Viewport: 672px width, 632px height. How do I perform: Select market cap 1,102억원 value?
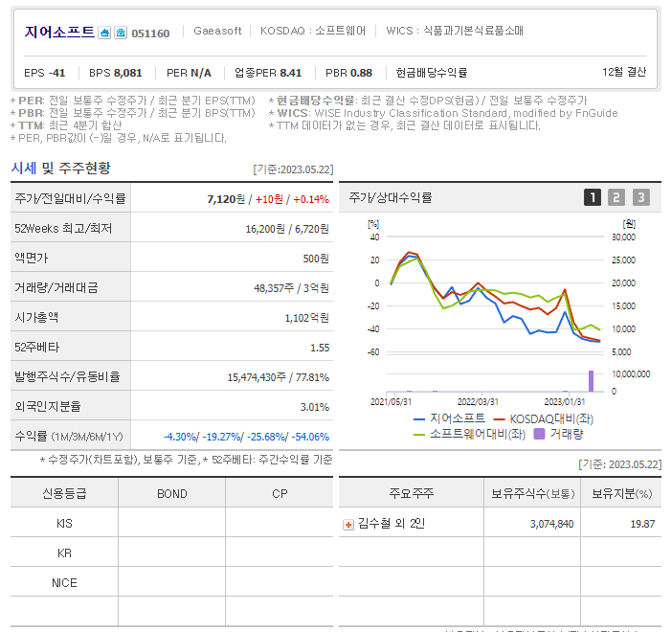[307, 318]
